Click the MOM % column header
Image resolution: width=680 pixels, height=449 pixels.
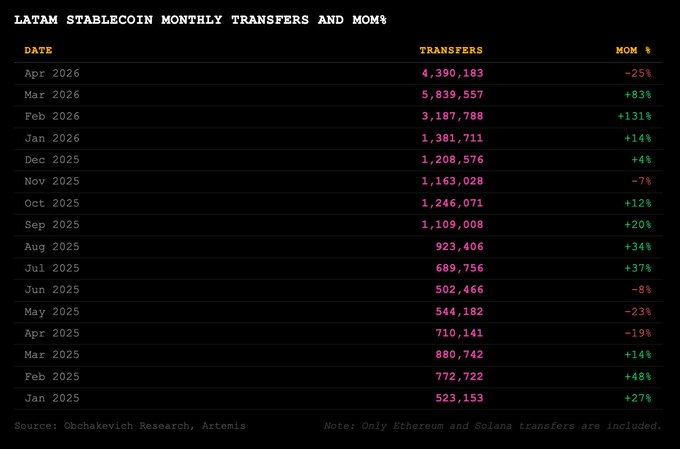633,50
